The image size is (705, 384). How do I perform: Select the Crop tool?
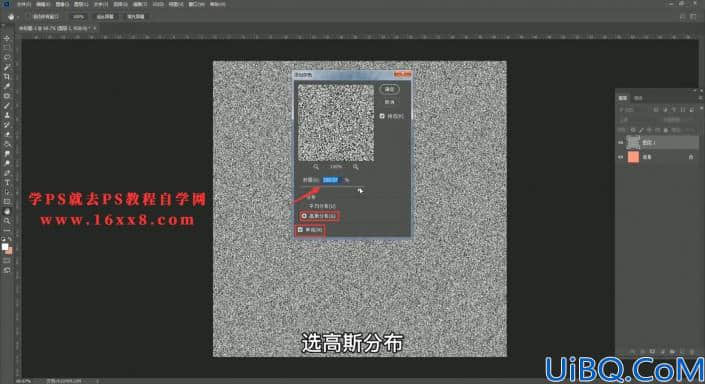click(7, 77)
